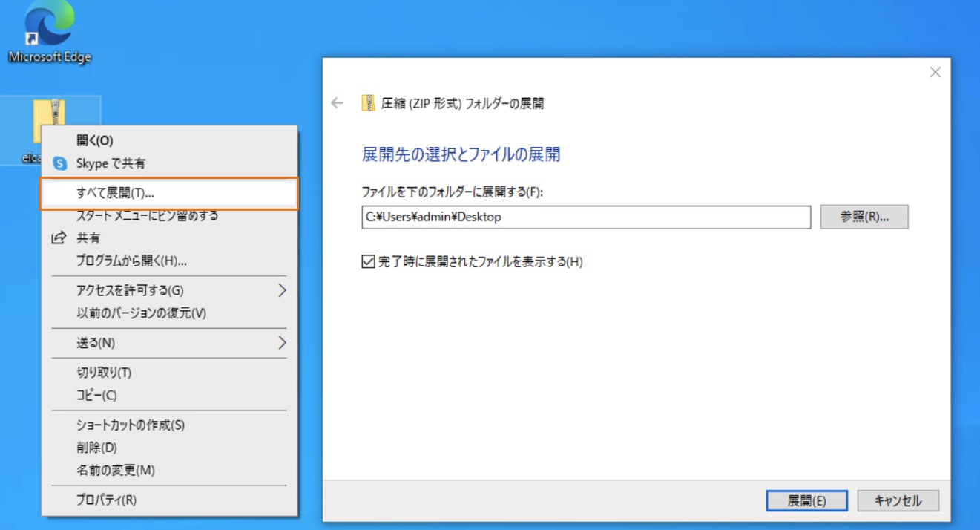980x530 pixels.
Task: Click the Skype icon in context menu
Action: tap(61, 163)
